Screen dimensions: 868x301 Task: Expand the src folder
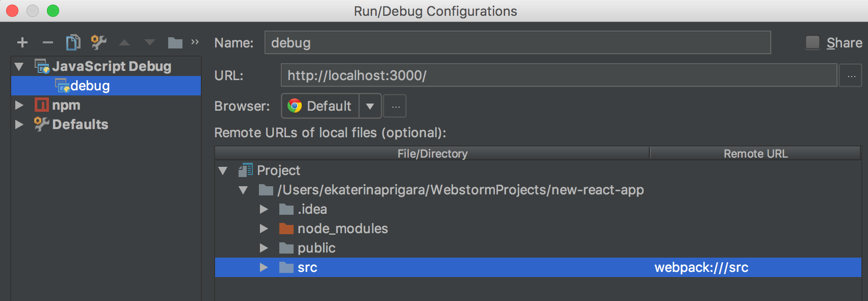(x=264, y=267)
